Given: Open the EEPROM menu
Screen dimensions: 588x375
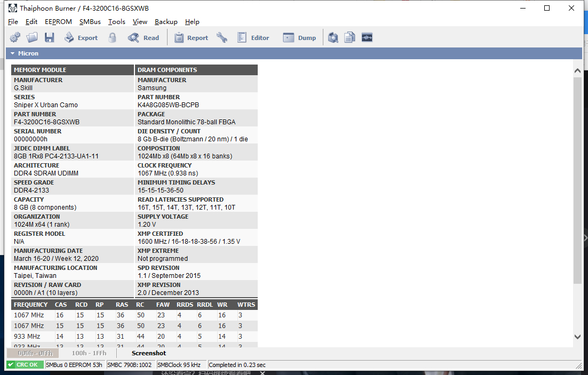Looking at the screenshot, I should click(58, 22).
